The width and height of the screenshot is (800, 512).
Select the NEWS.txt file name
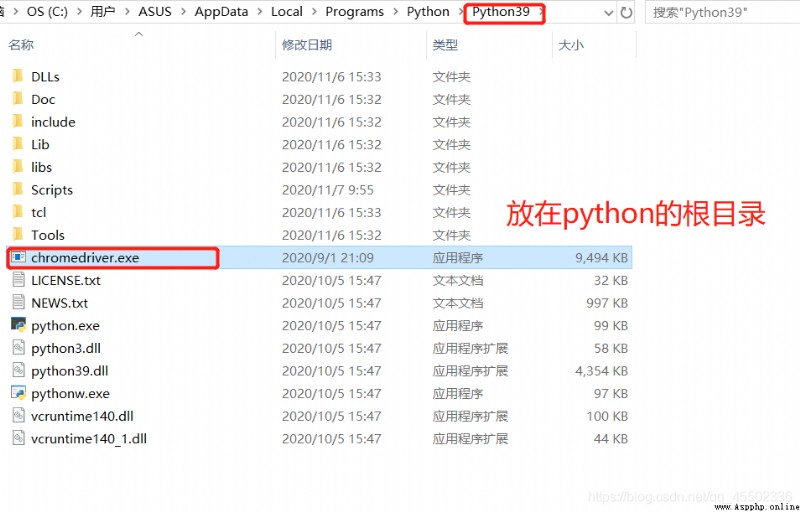click(59, 303)
